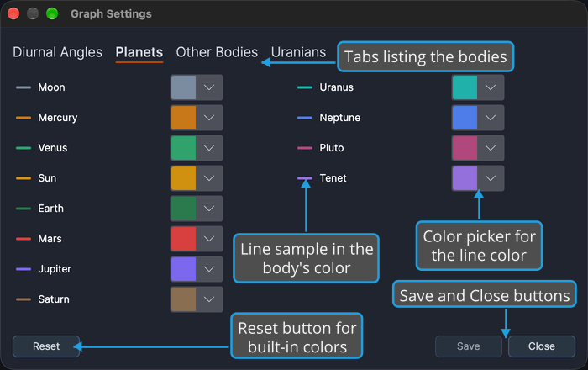Click the Mercury label text

point(58,118)
